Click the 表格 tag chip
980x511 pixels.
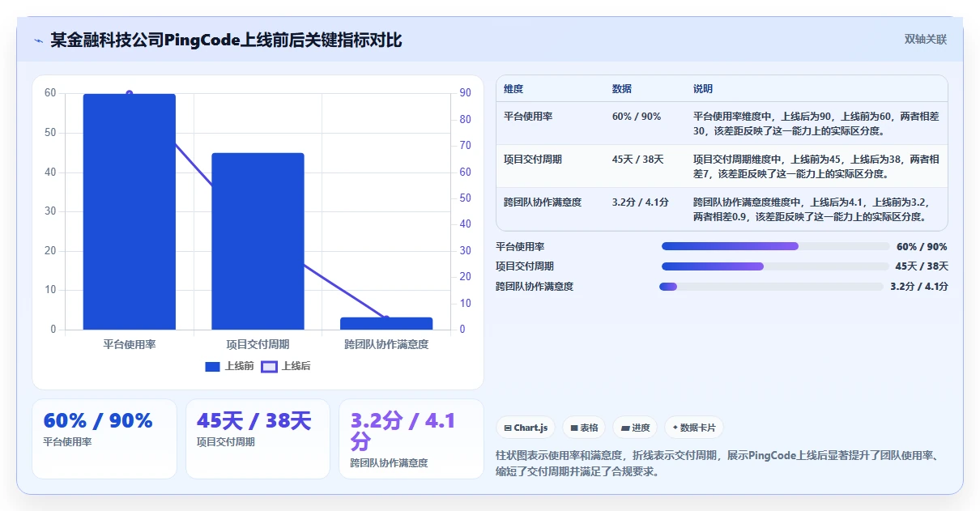tap(584, 428)
